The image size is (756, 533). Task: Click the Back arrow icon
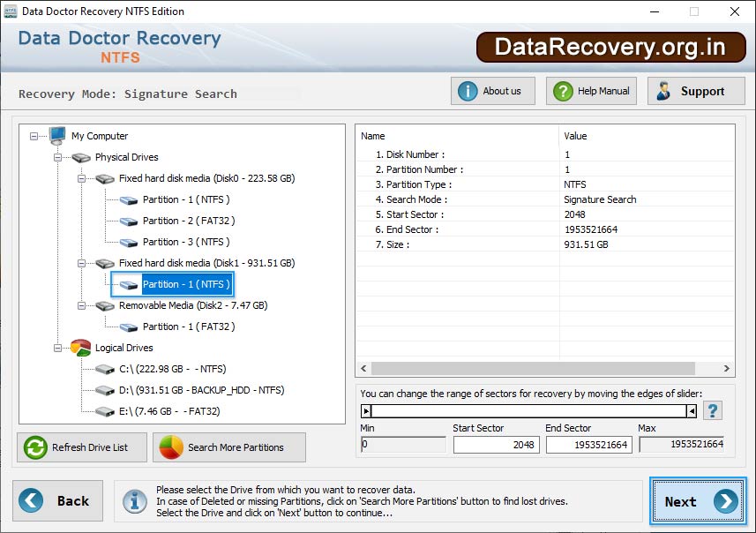tap(31, 500)
